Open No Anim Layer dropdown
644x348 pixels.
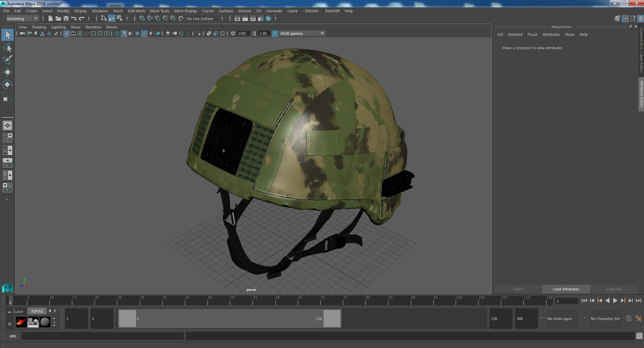coord(562,318)
